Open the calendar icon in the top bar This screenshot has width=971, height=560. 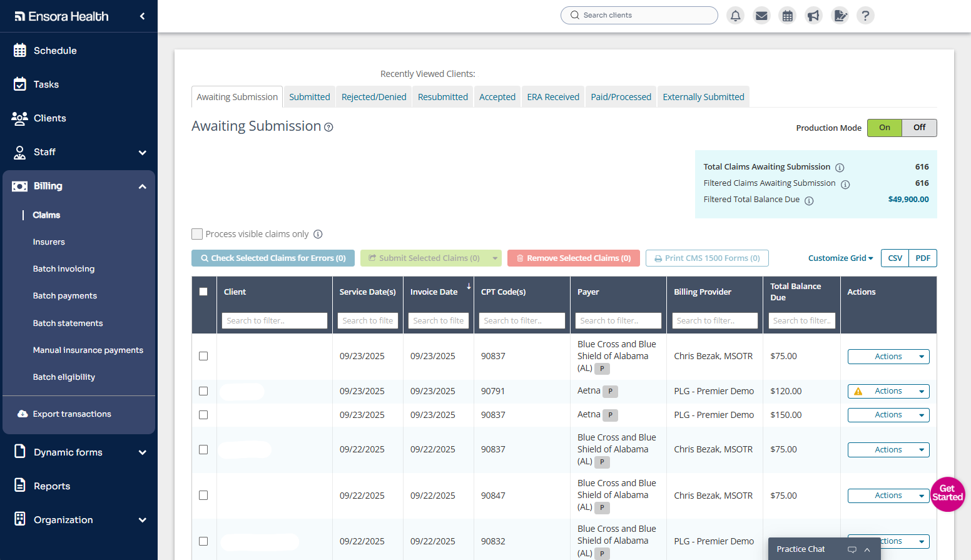(787, 15)
